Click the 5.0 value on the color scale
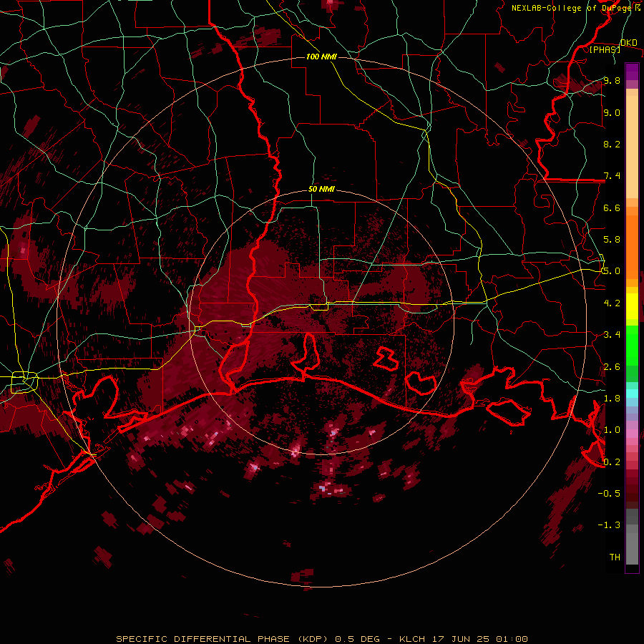Viewport: 644px width, 644px height. tap(612, 271)
